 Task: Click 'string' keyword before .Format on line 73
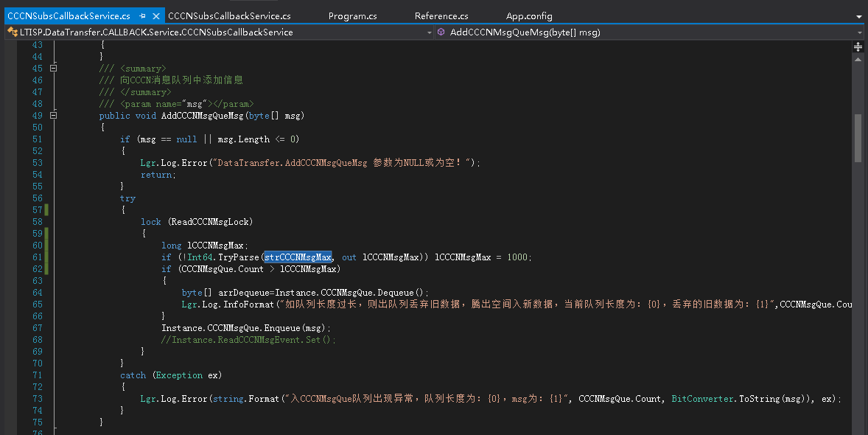coord(228,399)
